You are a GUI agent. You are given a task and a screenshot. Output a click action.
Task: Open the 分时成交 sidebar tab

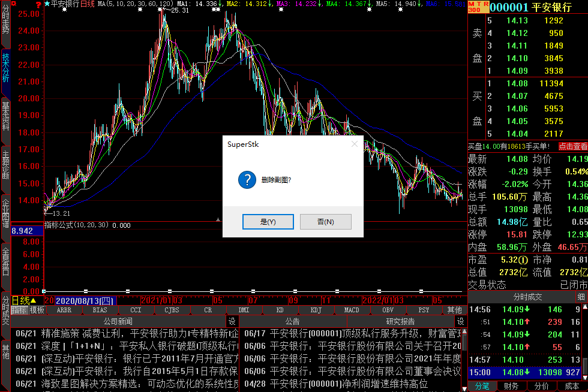pyautogui.click(x=5, y=314)
